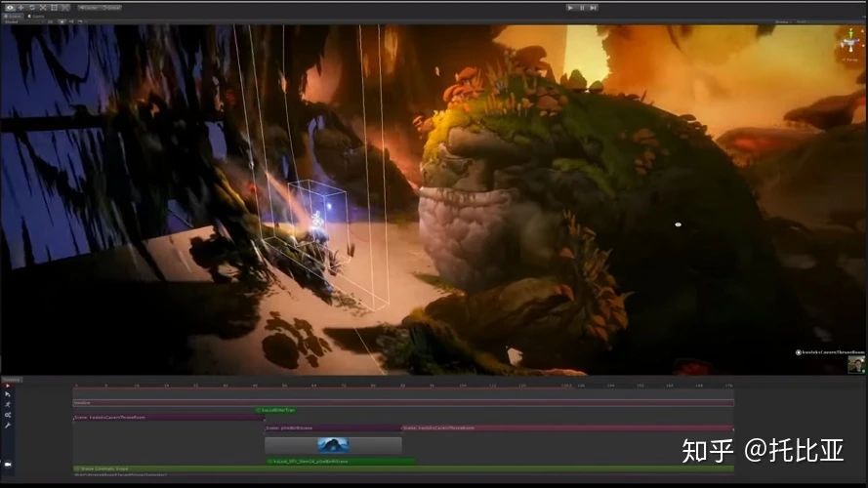Start Play mode
The height and width of the screenshot is (488, 868).
pyautogui.click(x=570, y=8)
